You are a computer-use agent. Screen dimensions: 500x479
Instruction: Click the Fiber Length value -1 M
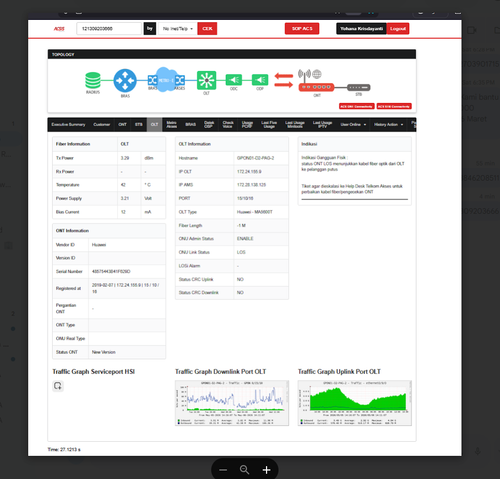241,226
